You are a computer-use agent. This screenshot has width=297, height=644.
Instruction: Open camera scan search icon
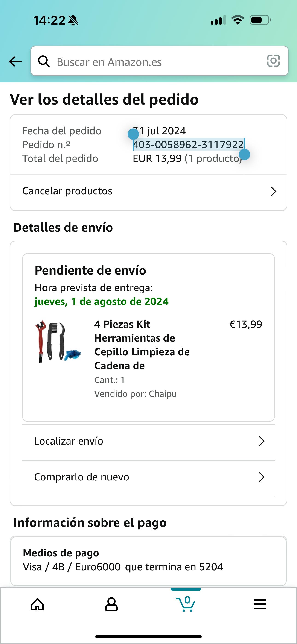point(273,61)
